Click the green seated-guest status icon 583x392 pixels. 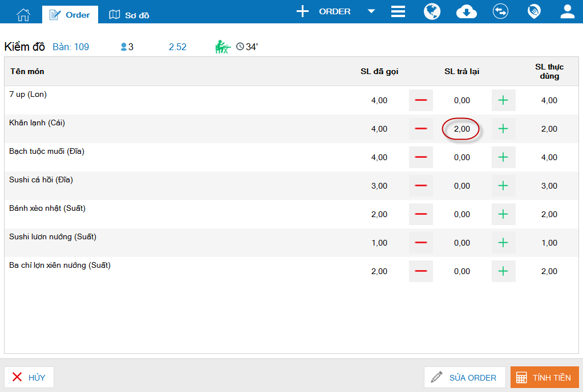222,47
